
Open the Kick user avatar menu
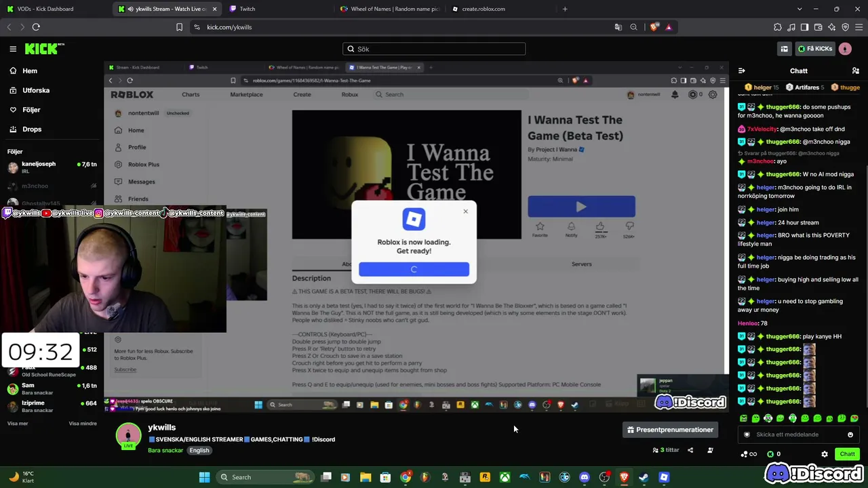[845, 49]
